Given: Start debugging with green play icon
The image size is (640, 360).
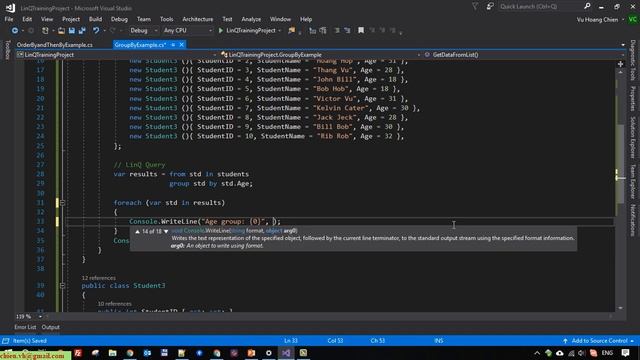Looking at the screenshot, I should tap(221, 31).
